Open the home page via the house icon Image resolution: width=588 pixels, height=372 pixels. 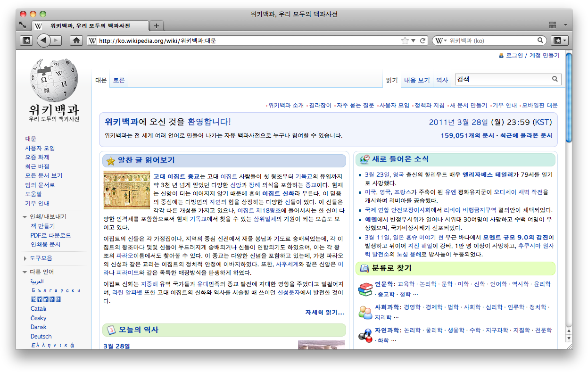click(x=76, y=41)
